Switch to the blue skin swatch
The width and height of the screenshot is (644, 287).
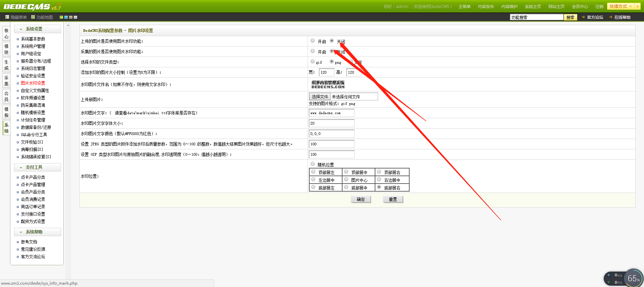(66, 17)
